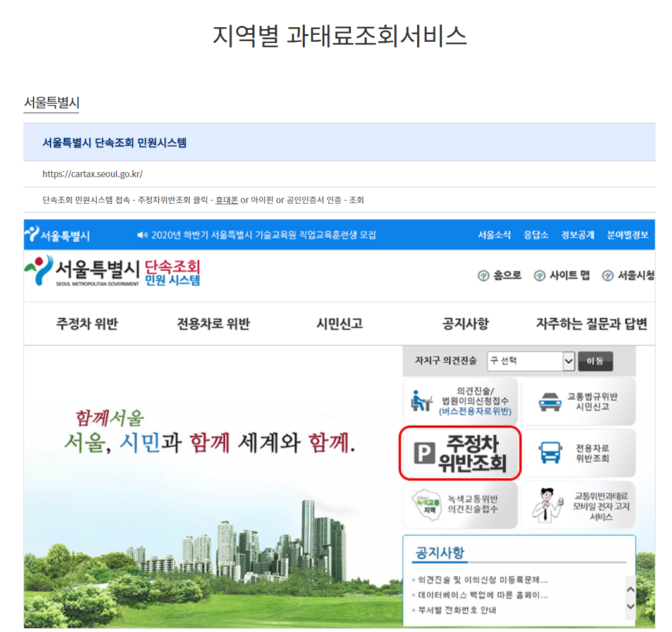The width and height of the screenshot is (672, 632).
Task: Click the desk person icon for 의견진술 접수
Action: coord(421,401)
